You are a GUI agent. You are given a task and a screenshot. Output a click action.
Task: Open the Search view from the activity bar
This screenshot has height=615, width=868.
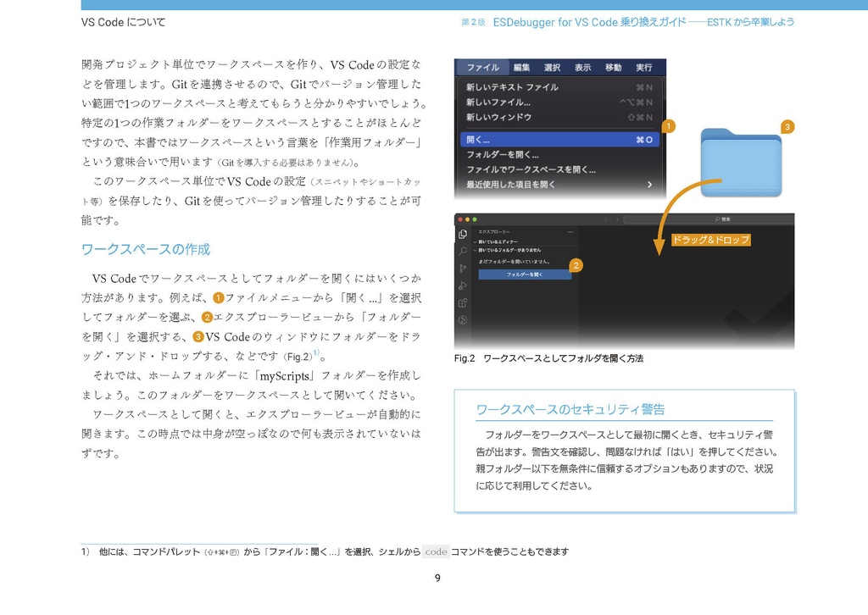coord(462,249)
